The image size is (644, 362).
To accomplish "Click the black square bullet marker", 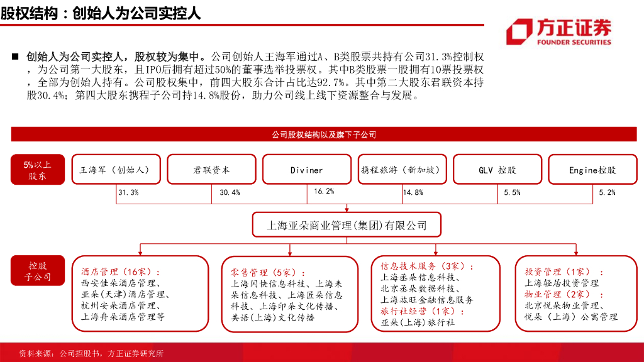I will (x=16, y=57).
